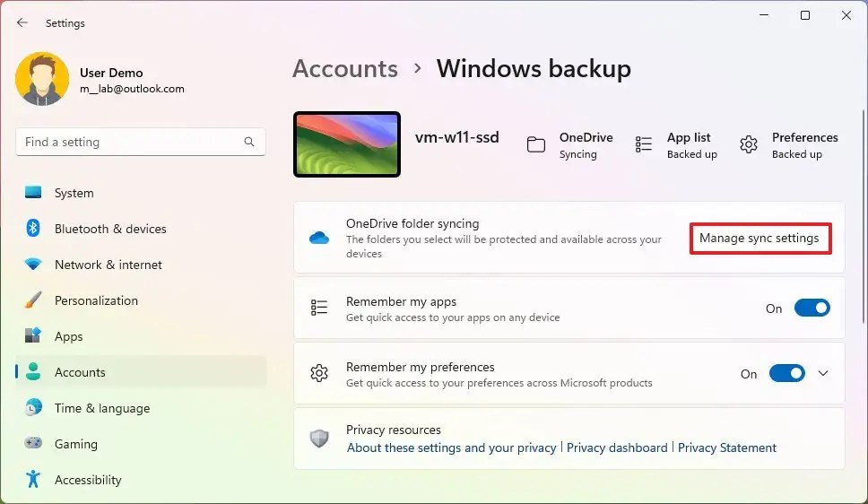Expand the Remember my preferences chevron
The image size is (868, 504).
[x=823, y=373]
